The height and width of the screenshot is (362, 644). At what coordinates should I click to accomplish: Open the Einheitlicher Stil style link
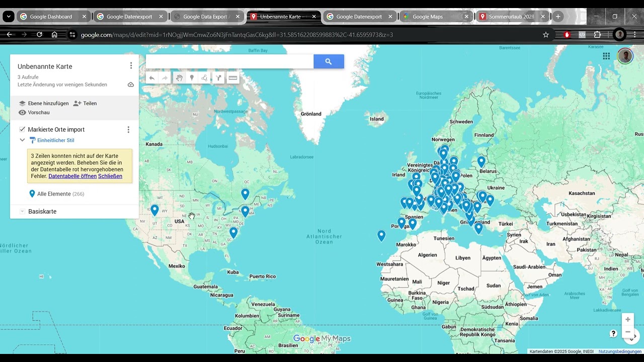pos(55,140)
